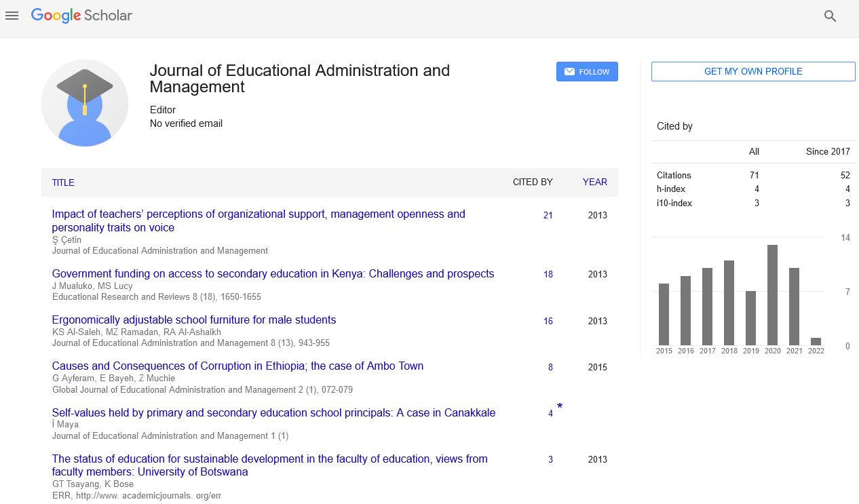Screen dimensions: 859x504
Task: Click the Google Scholar logo
Action: (x=81, y=16)
